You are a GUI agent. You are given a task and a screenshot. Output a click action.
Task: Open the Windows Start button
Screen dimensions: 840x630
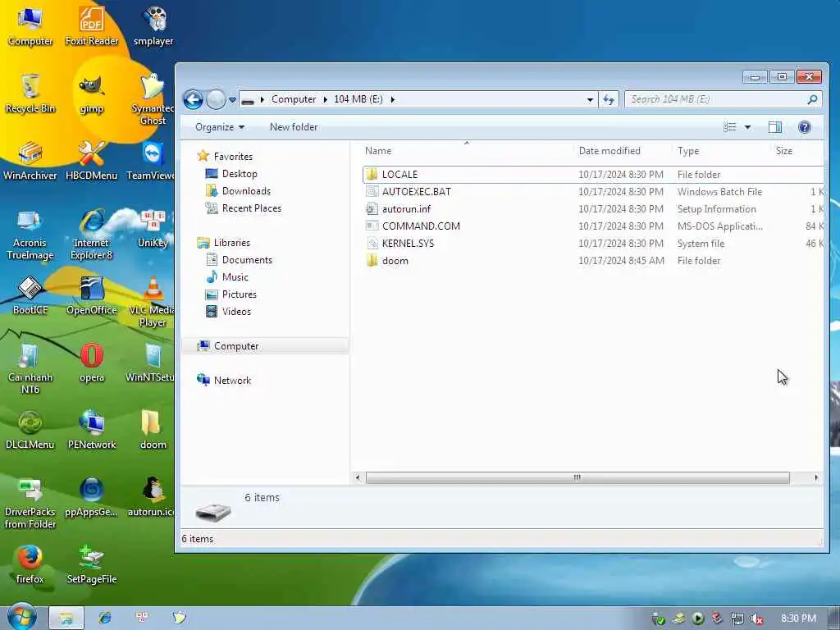22,617
